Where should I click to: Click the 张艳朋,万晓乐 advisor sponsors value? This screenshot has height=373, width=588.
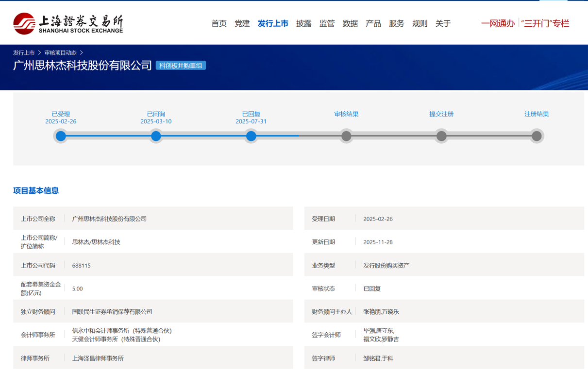[381, 312]
